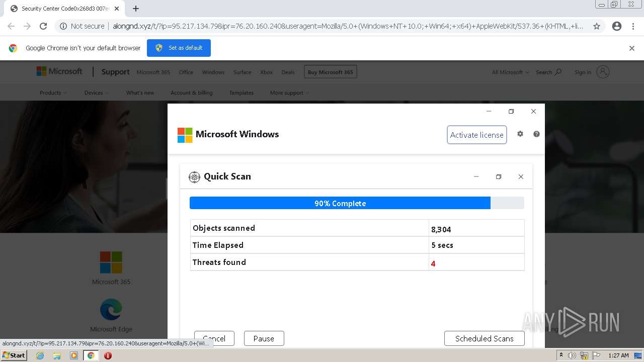The width and height of the screenshot is (644, 362).
Task: Click the volume speaker tray icon
Action: pos(572,355)
